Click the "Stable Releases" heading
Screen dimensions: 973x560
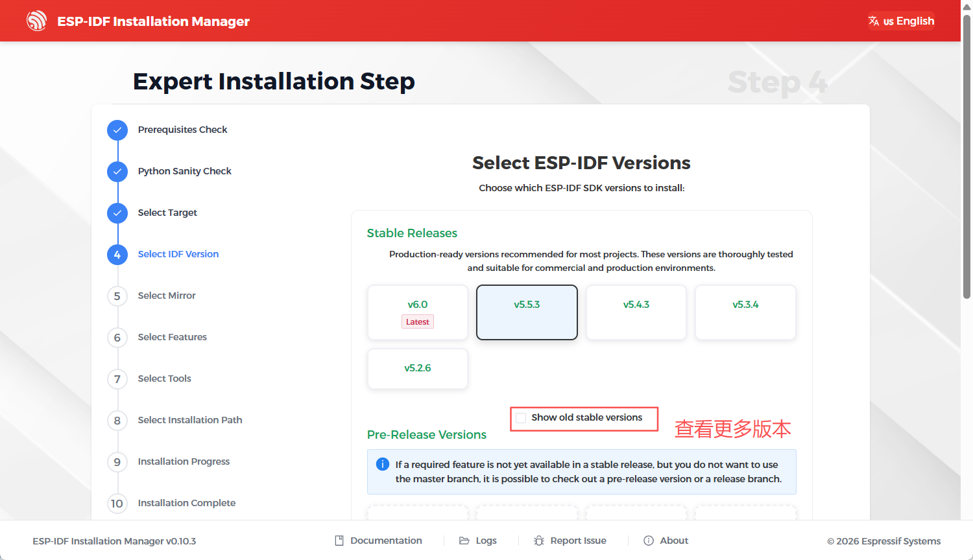pos(412,233)
